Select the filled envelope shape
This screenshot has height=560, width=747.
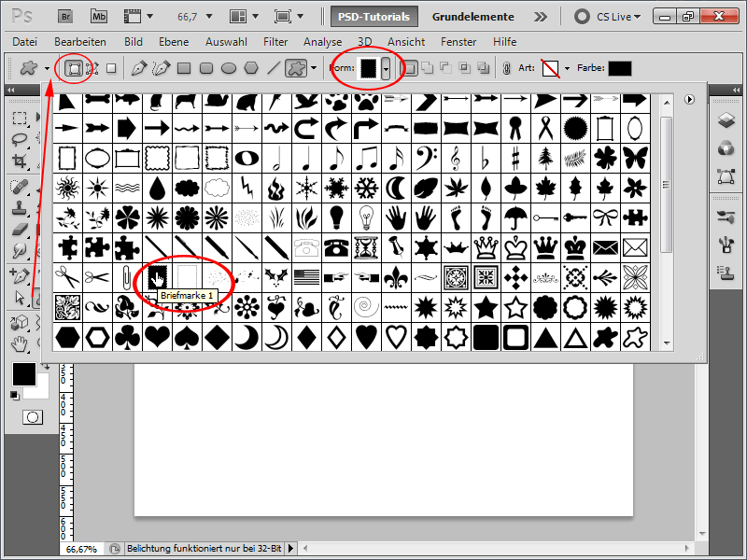[605, 248]
